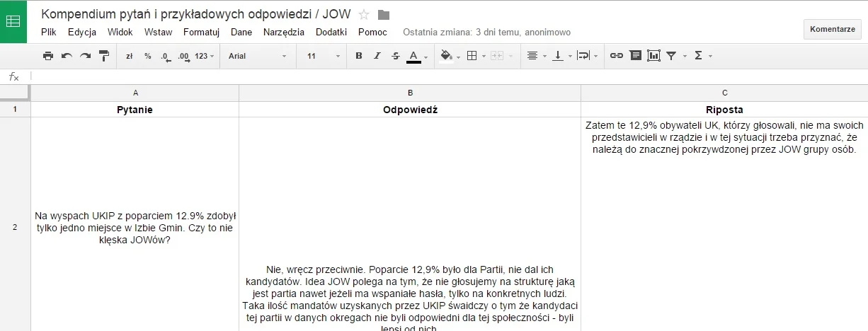Undo the last action
This screenshot has width=868, height=331.
pyautogui.click(x=67, y=56)
